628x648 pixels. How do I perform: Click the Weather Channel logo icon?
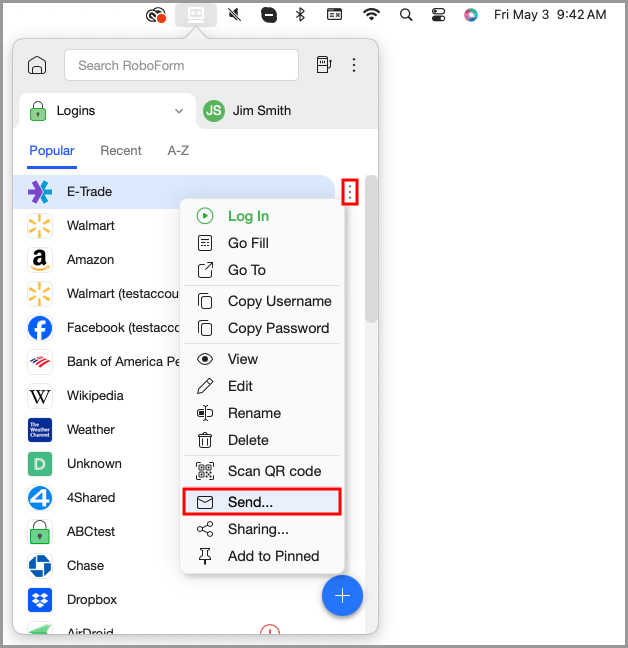click(40, 430)
